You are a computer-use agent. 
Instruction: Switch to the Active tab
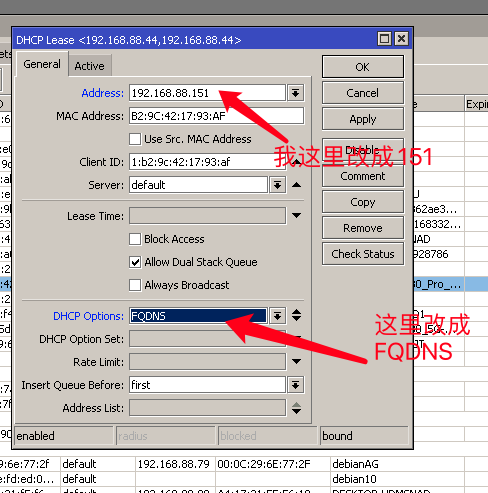tap(89, 66)
